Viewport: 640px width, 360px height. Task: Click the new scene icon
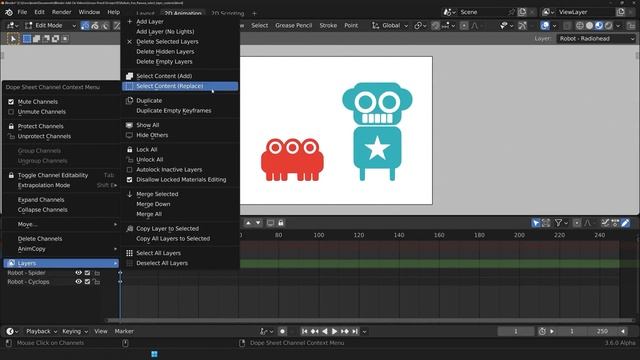[x=522, y=12]
